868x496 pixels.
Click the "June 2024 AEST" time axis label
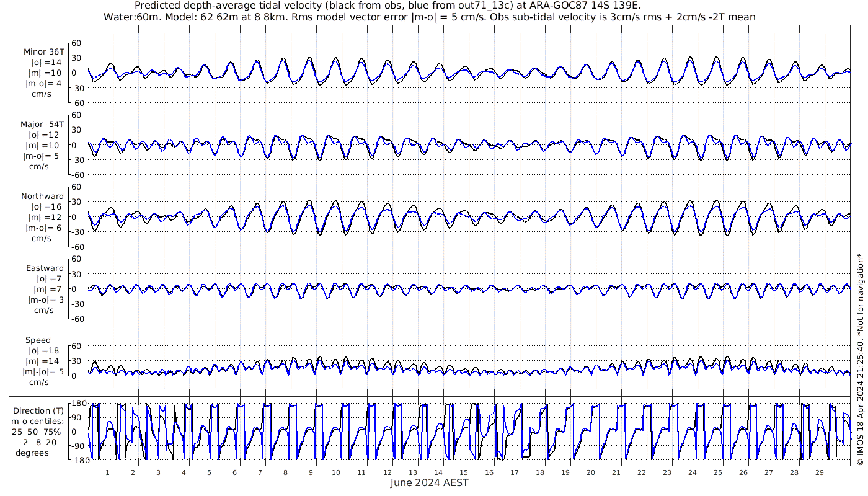point(430,482)
